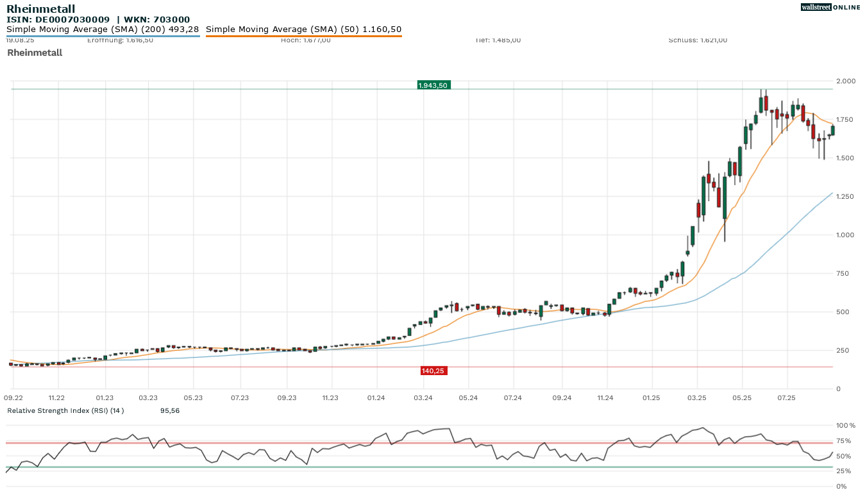Click the 0 price axis label
The height and width of the screenshot is (504, 865).
(838, 389)
